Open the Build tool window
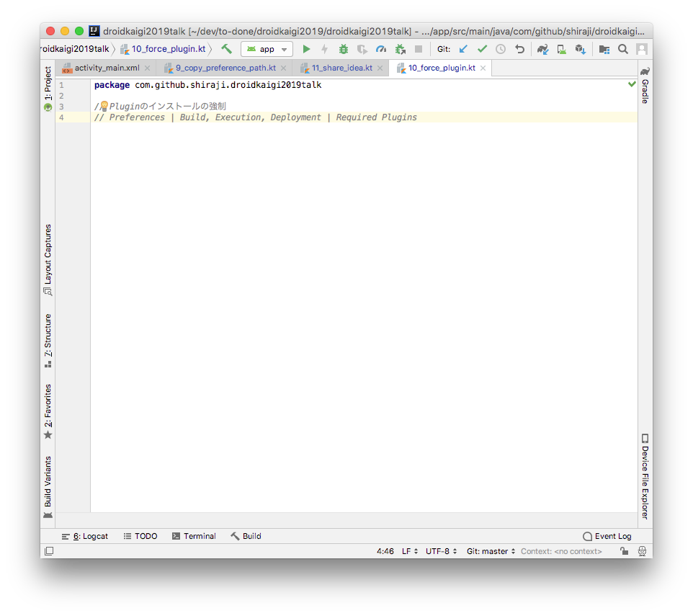Screen dimensions: 693x616 point(246,536)
